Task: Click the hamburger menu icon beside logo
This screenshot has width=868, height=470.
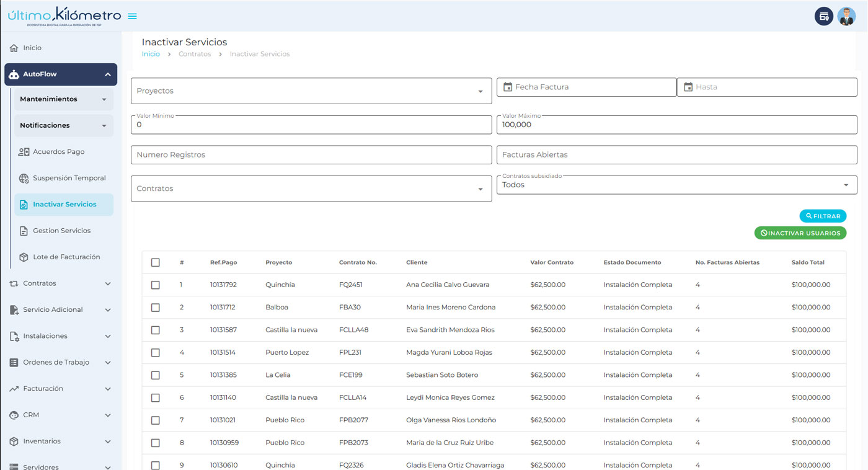Action: pyautogui.click(x=132, y=16)
